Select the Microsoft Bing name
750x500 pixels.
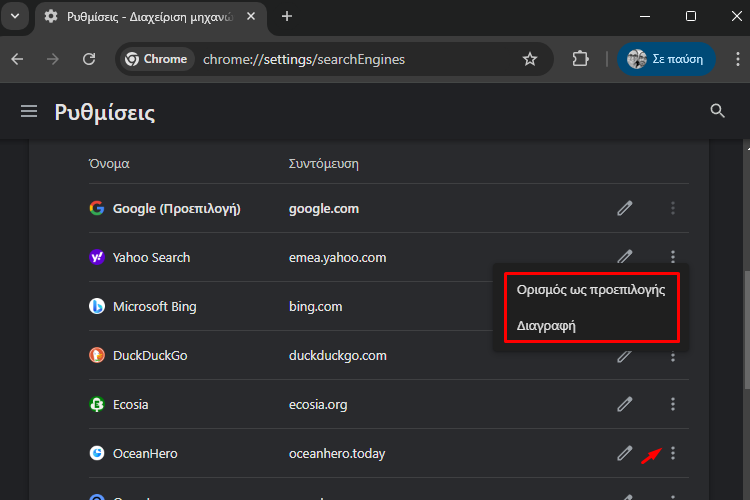tap(154, 307)
